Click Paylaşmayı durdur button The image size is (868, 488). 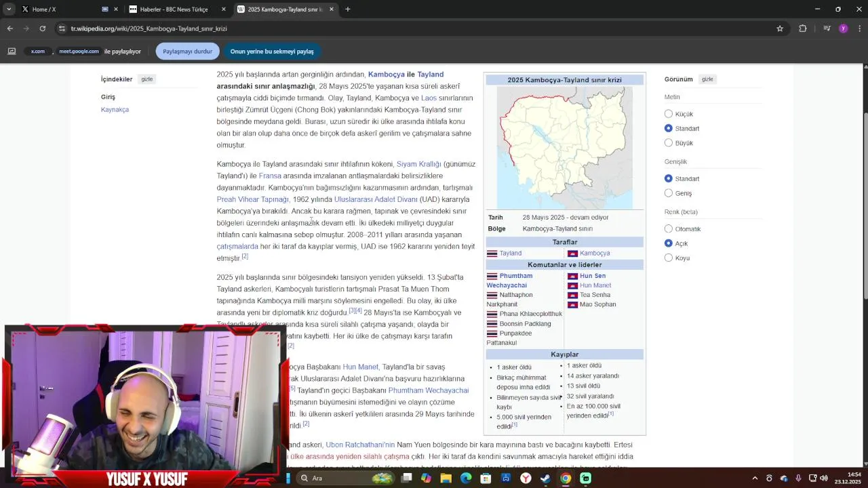coord(188,52)
